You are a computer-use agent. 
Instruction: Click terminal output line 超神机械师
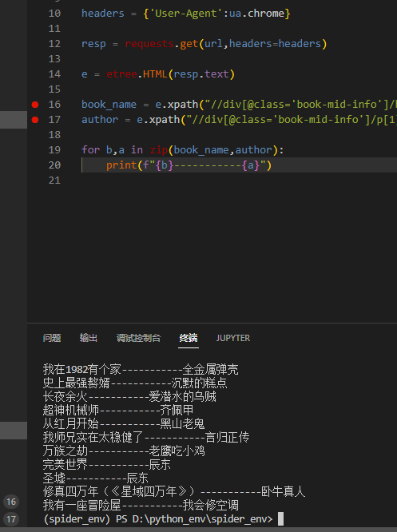pyautogui.click(x=118, y=411)
